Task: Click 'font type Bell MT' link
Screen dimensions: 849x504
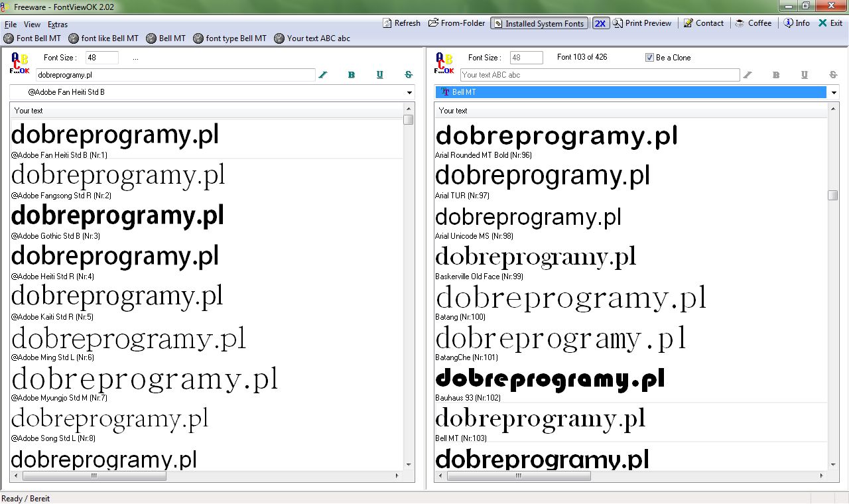Action: [x=230, y=38]
